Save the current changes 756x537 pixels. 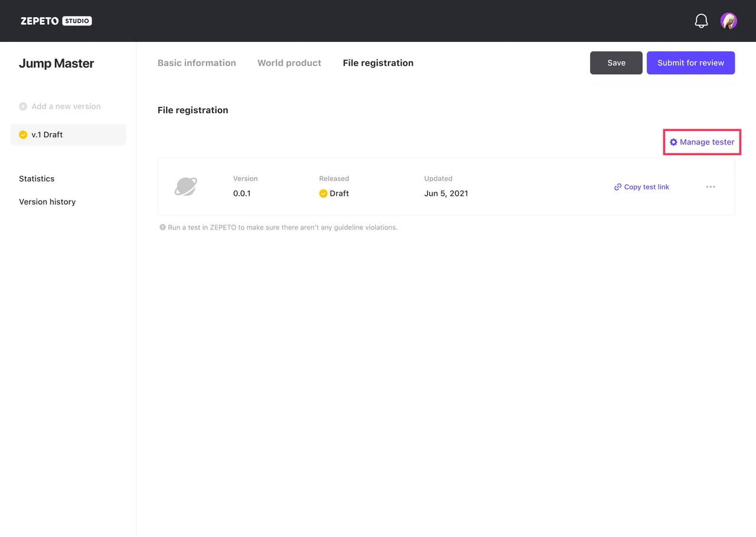[616, 63]
